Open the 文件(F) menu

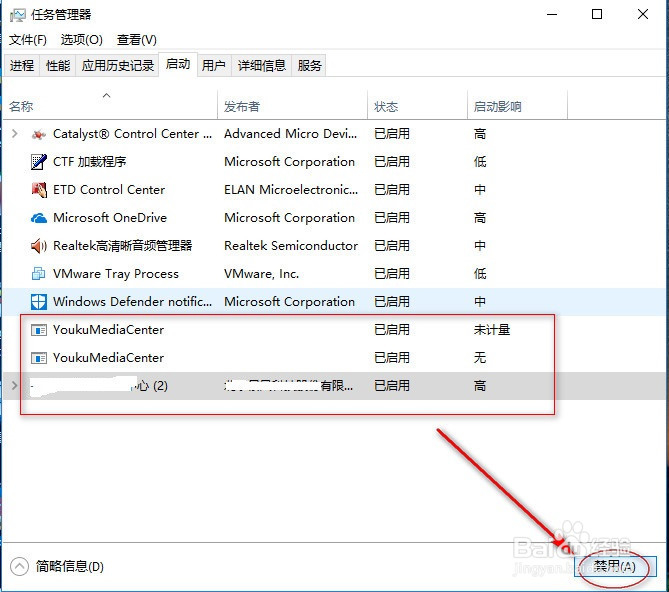(x=28, y=40)
